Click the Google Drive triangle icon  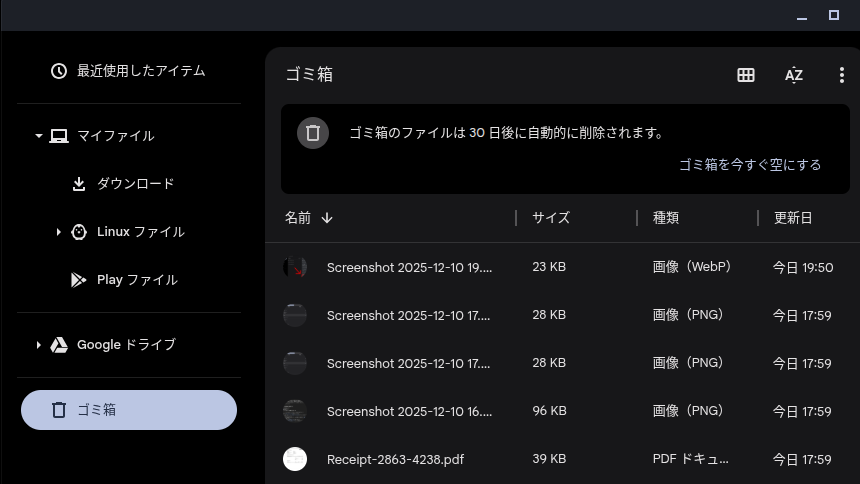coord(59,345)
